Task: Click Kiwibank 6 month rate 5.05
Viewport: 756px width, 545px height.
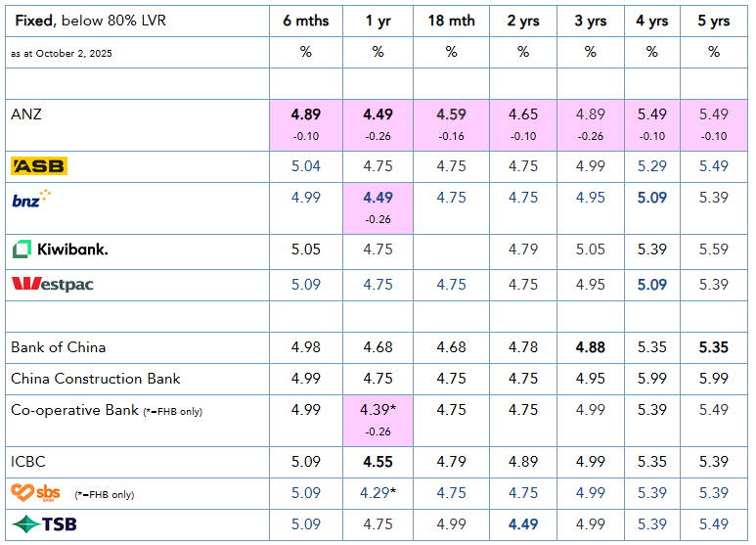Action: click(x=306, y=250)
